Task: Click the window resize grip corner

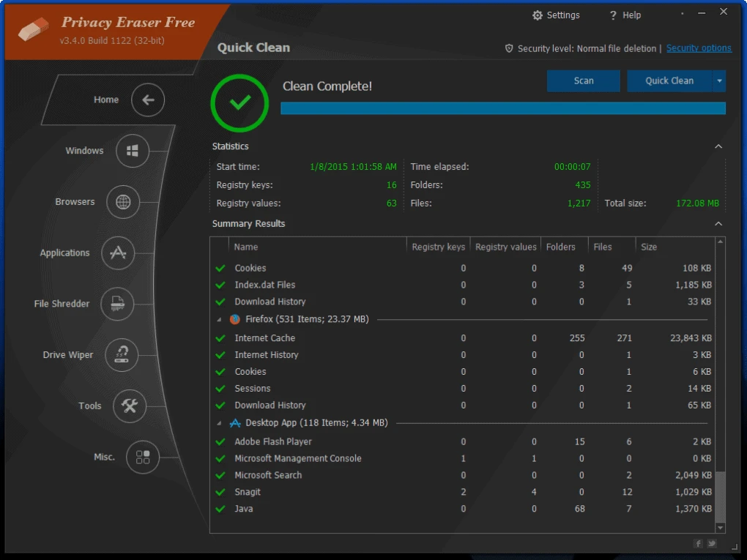Action: 735,547
